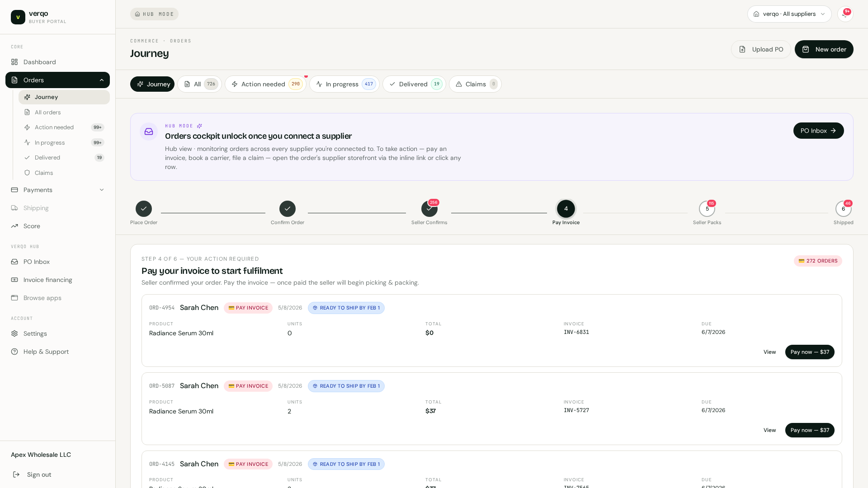Screen dimensions: 868x488
Task: Select the Claims tab
Action: point(475,84)
